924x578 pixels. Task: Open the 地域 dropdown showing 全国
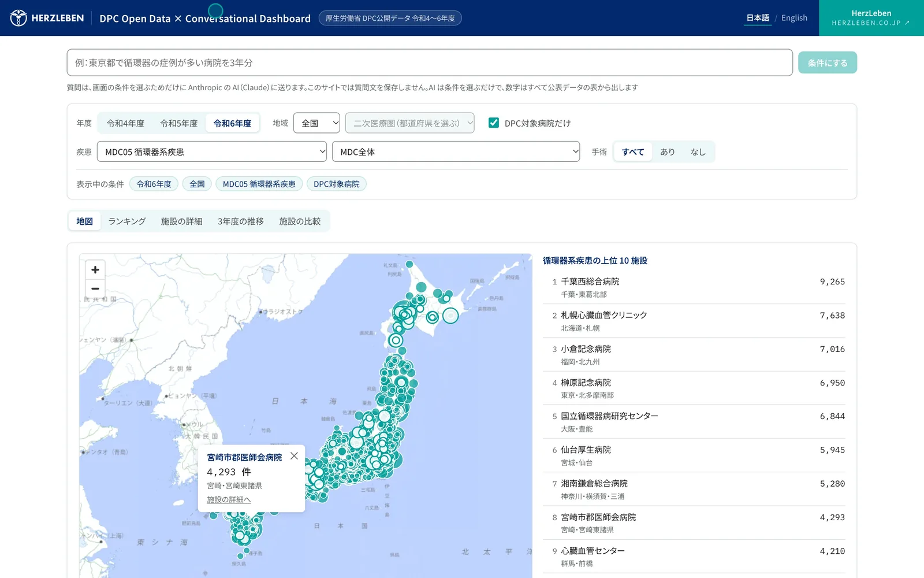tap(316, 123)
